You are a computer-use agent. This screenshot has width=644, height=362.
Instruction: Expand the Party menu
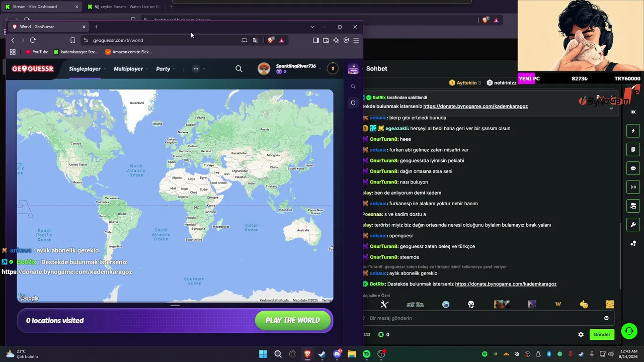click(166, 69)
